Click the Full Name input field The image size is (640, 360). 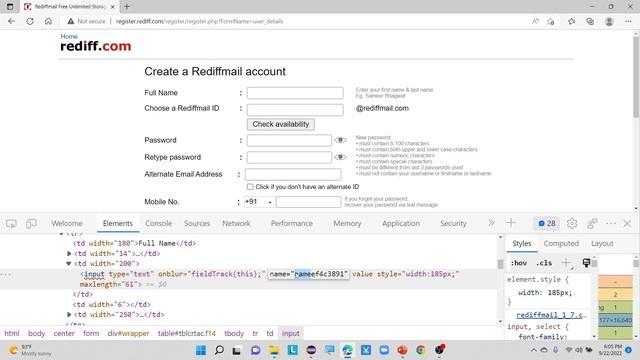pyautogui.click(x=295, y=93)
